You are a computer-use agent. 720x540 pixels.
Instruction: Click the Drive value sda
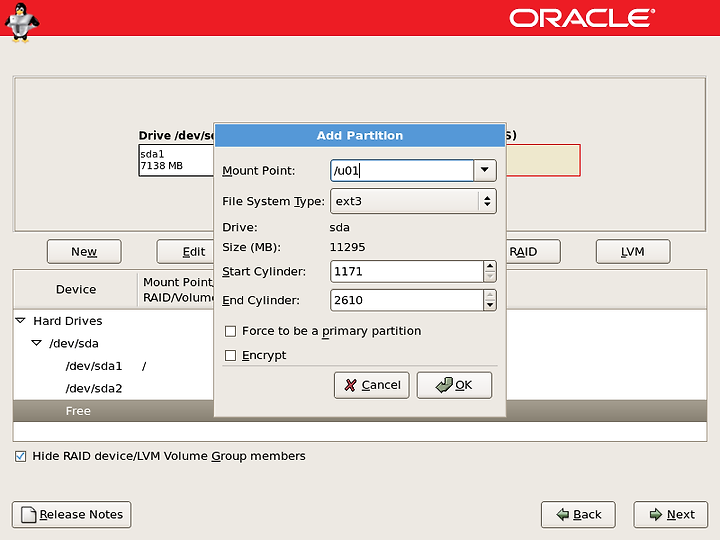[339, 227]
